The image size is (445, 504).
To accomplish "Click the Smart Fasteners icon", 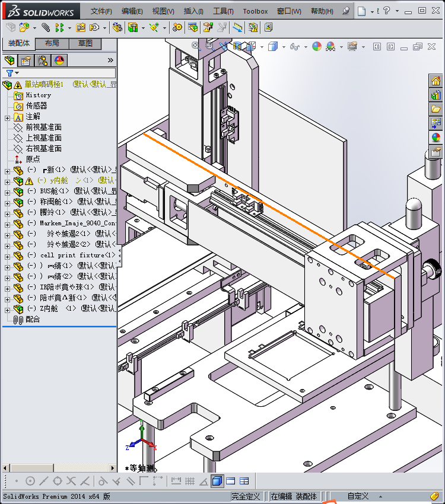I will pyautogui.click(x=80, y=28).
